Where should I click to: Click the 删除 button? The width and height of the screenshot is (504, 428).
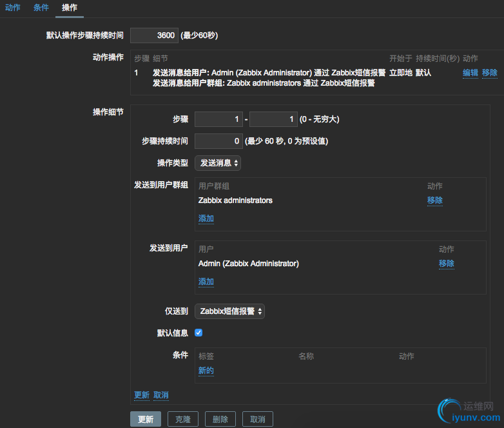coord(220,420)
